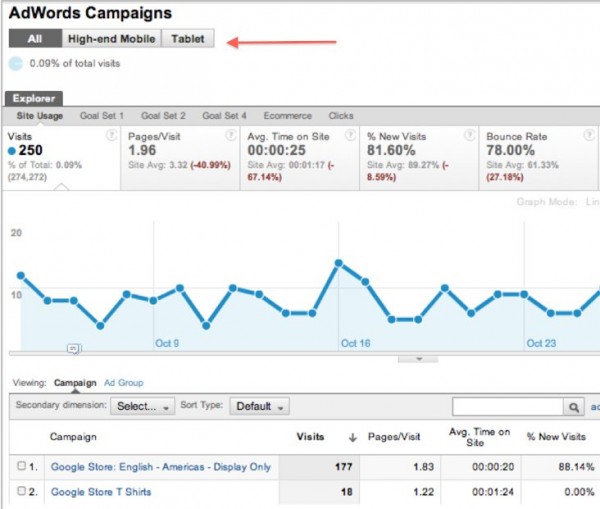Sort table by Pages/Visit column header
Screen dimensions: 600x509
394,437
